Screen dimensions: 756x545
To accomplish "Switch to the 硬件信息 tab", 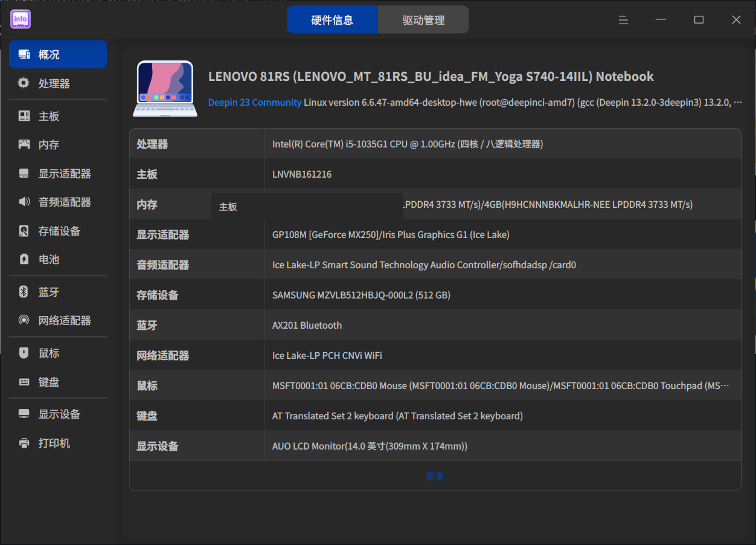I will 333,20.
